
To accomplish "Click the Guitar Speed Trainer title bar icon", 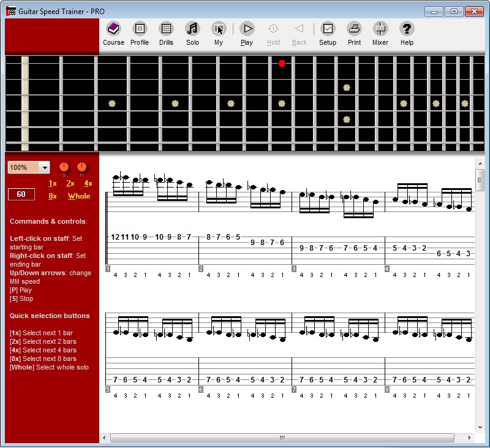I will click(11, 11).
